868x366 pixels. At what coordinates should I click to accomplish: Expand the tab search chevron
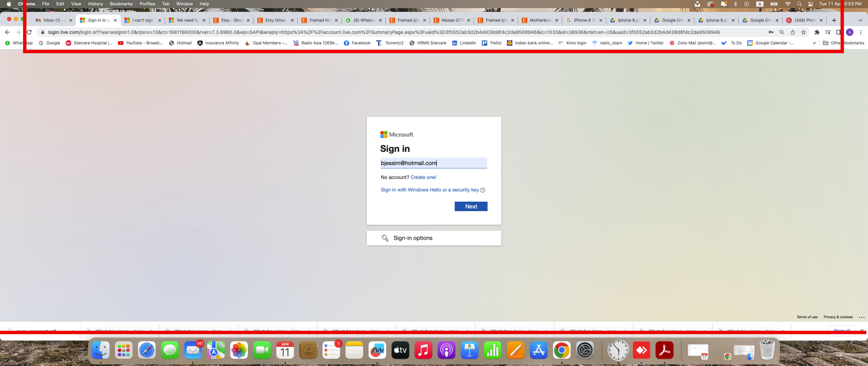pyautogui.click(x=860, y=20)
